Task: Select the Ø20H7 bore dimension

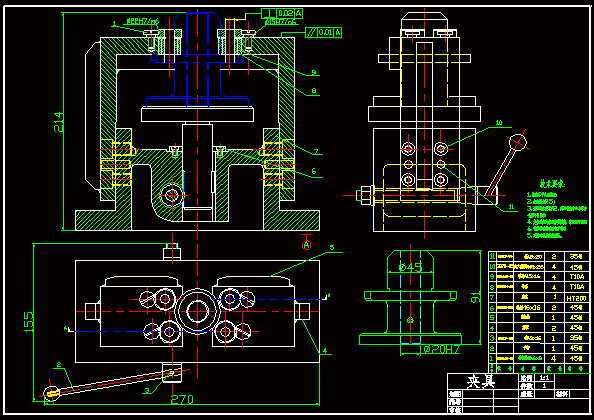Action: 441,349
